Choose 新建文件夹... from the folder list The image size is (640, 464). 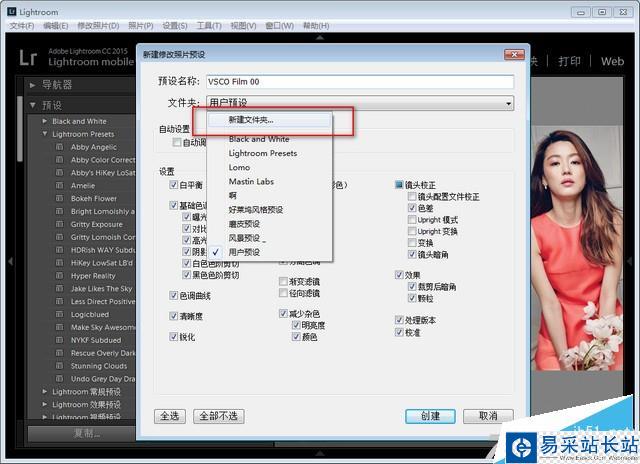[x=269, y=120]
